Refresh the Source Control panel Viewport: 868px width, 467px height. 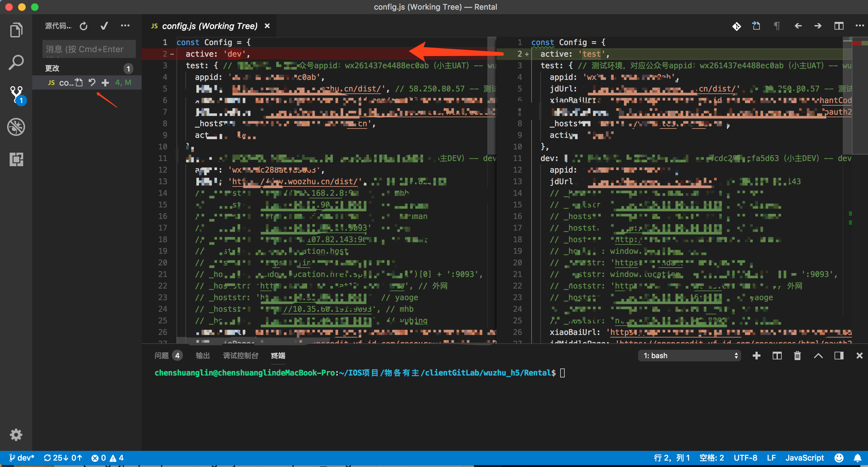coord(83,26)
